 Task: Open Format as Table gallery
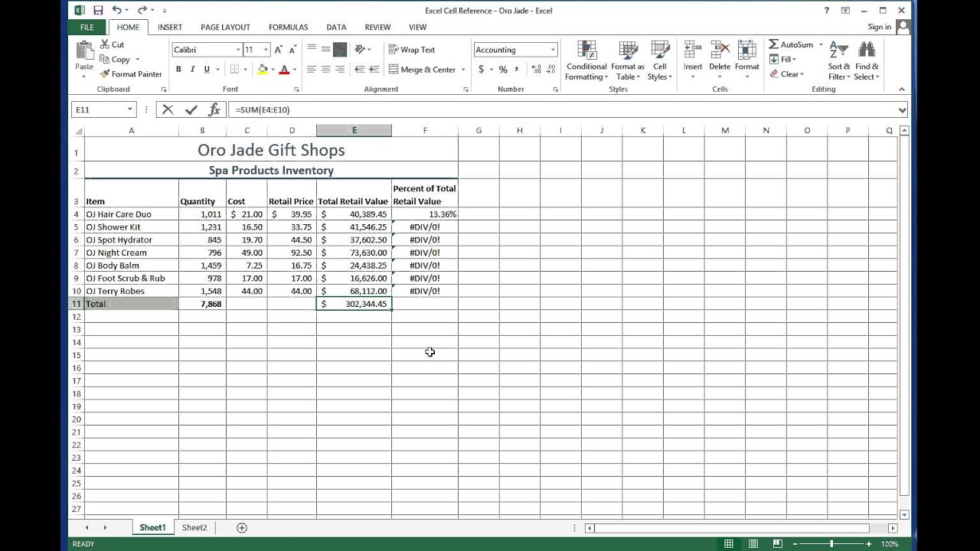click(628, 61)
